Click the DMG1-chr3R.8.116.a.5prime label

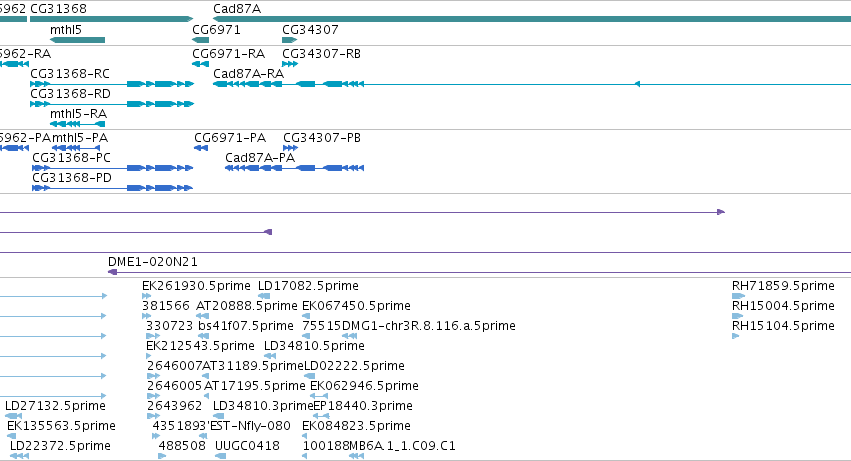(x=429, y=326)
